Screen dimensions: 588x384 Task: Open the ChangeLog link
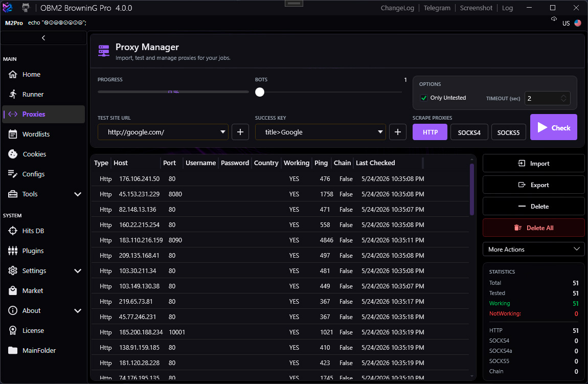click(397, 8)
